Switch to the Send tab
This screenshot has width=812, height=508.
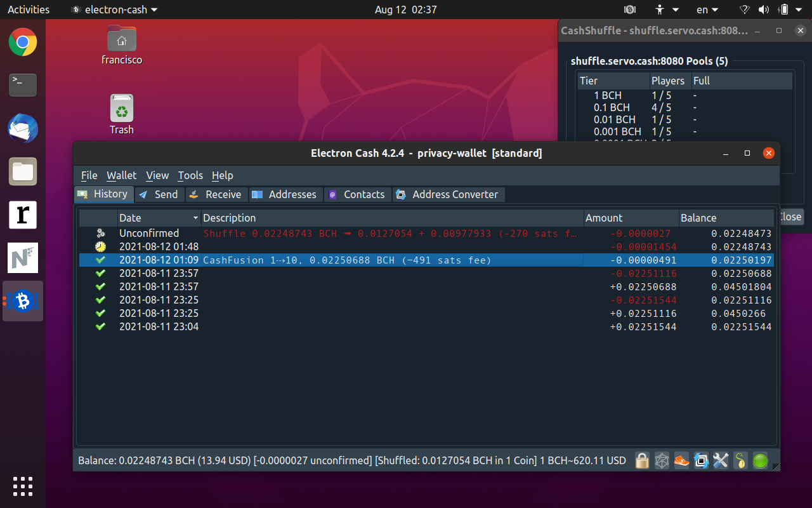coord(159,194)
